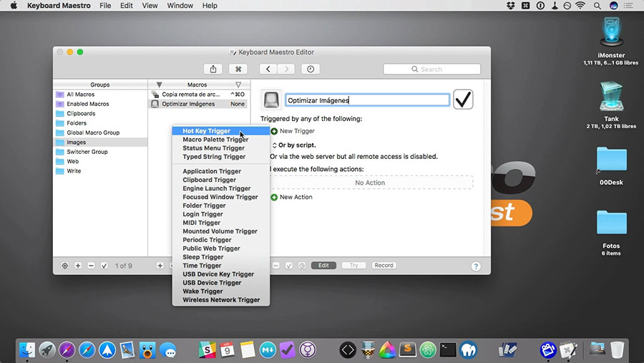
Task: Choose Hot Key Trigger from menu
Action: tap(221, 131)
